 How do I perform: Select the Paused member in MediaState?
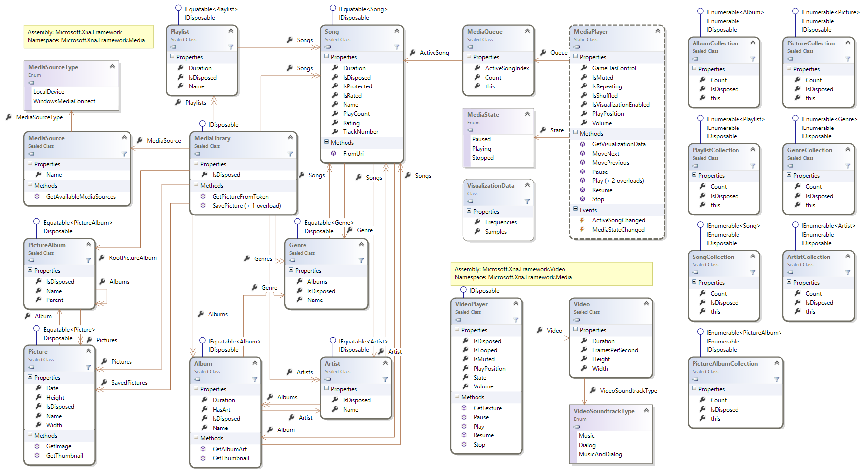(481, 139)
